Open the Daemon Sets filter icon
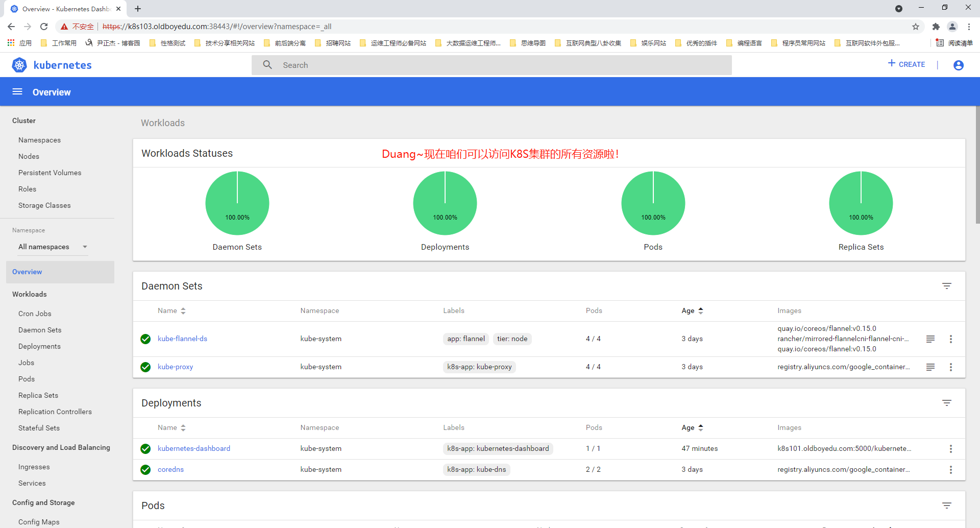Image resolution: width=980 pixels, height=528 pixels. (946, 286)
